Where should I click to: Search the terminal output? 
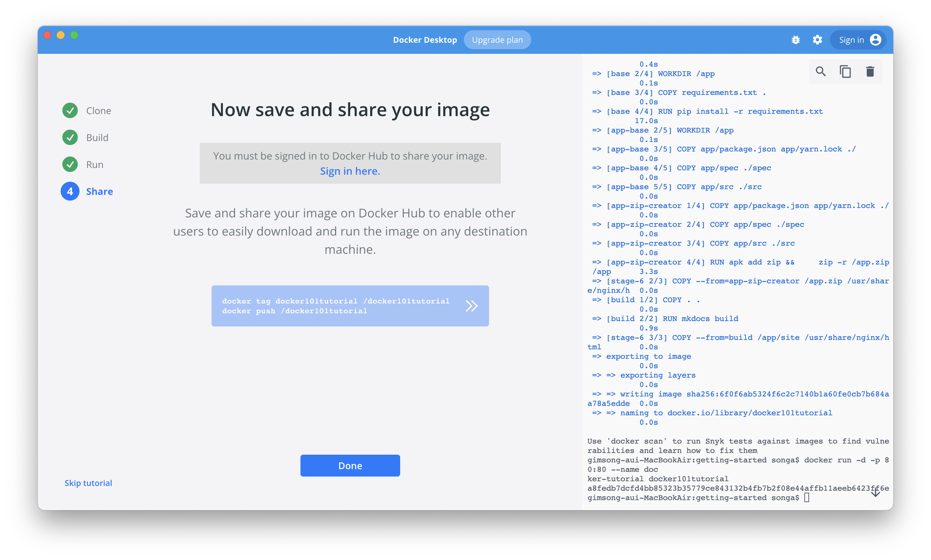tap(820, 71)
